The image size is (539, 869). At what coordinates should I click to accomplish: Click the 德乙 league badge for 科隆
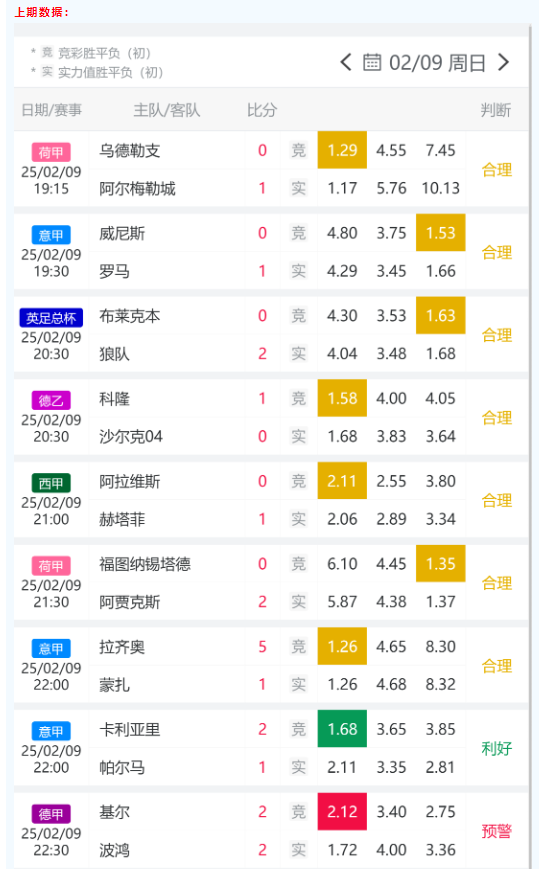[x=51, y=400]
